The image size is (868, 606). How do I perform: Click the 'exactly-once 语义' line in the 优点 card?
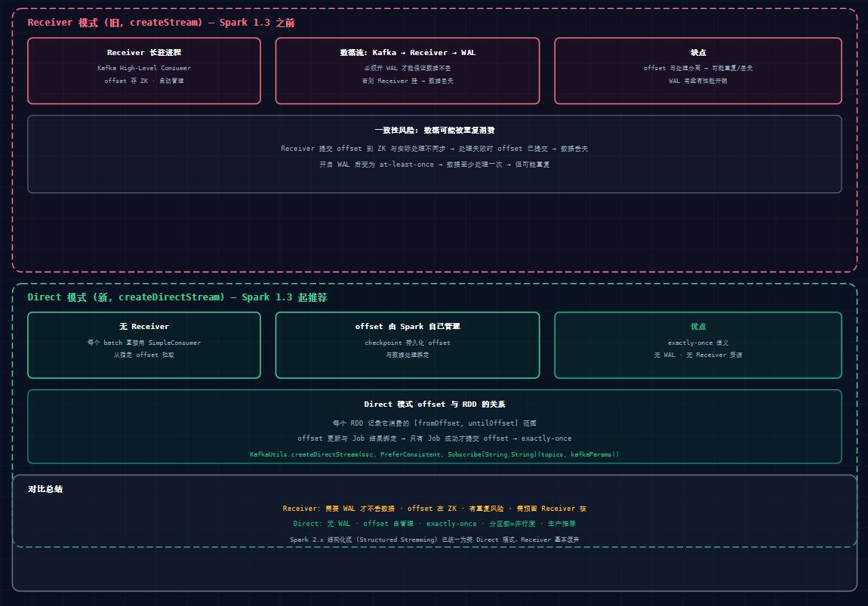click(698, 343)
